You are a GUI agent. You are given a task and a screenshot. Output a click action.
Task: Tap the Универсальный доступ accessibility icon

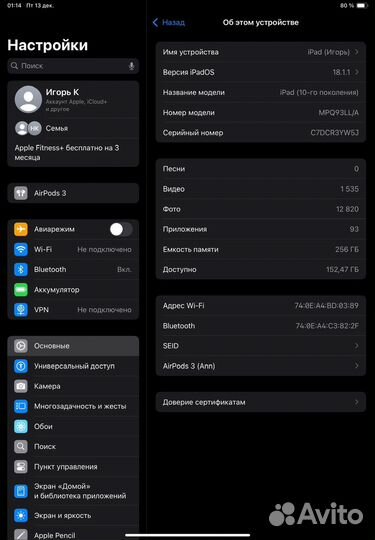click(x=21, y=366)
